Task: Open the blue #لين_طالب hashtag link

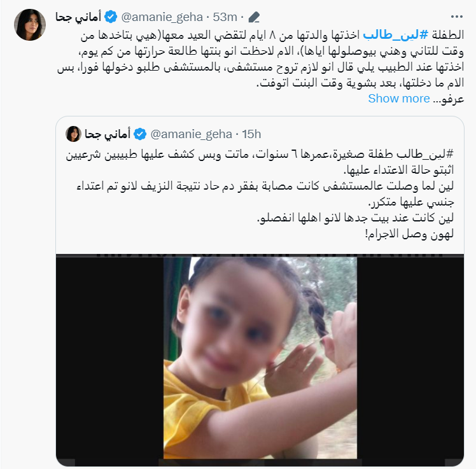Action: [396, 35]
